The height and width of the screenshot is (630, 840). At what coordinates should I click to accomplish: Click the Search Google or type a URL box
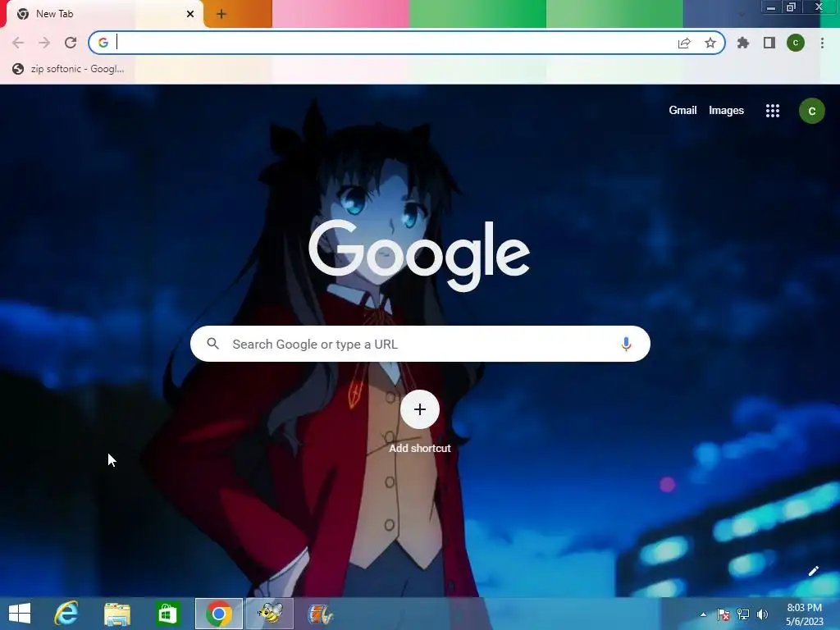click(420, 344)
